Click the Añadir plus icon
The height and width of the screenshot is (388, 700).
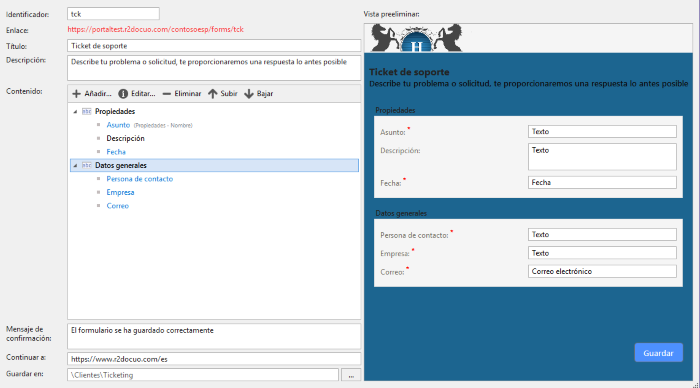[76, 94]
